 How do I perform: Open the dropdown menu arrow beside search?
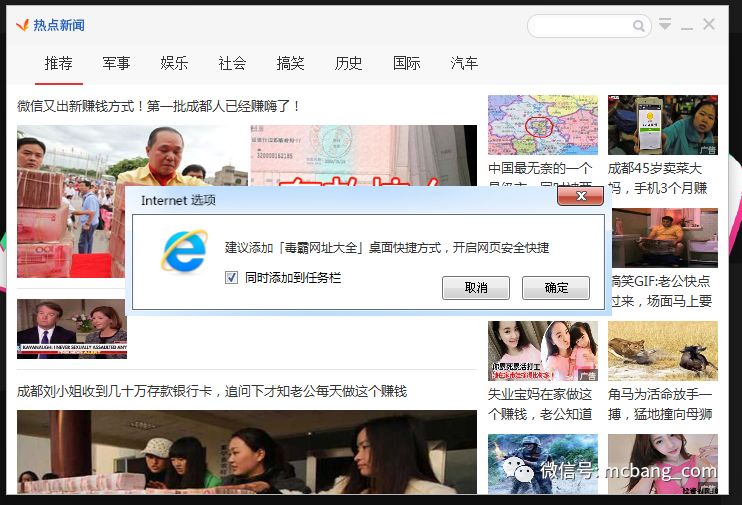(665, 24)
